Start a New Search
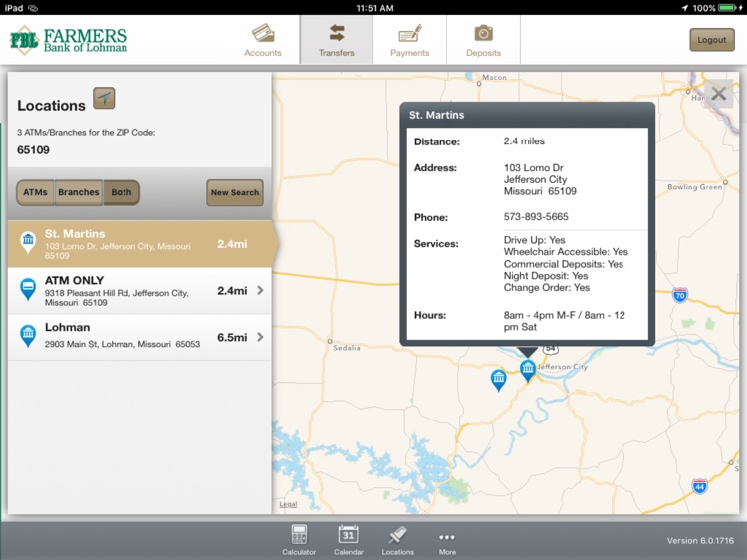747x560 pixels. (235, 192)
